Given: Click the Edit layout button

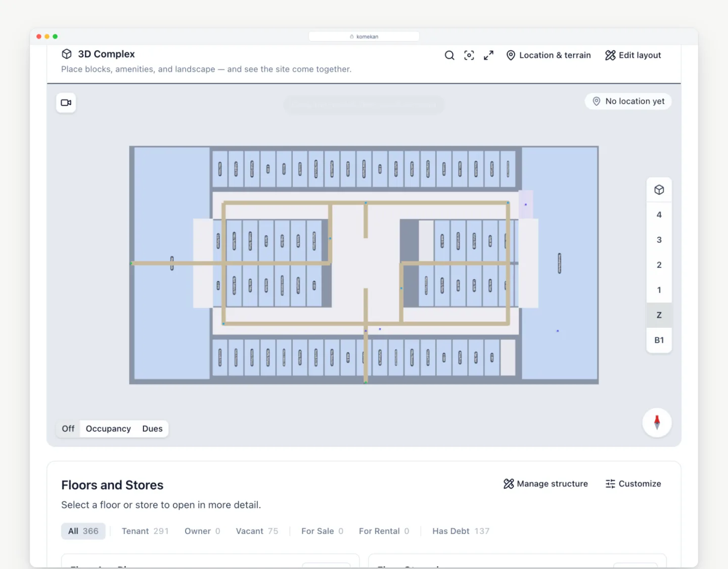Looking at the screenshot, I should pos(633,55).
